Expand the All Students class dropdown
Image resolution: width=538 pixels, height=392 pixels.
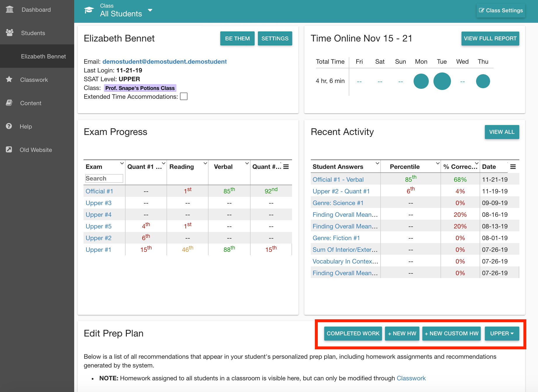150,10
